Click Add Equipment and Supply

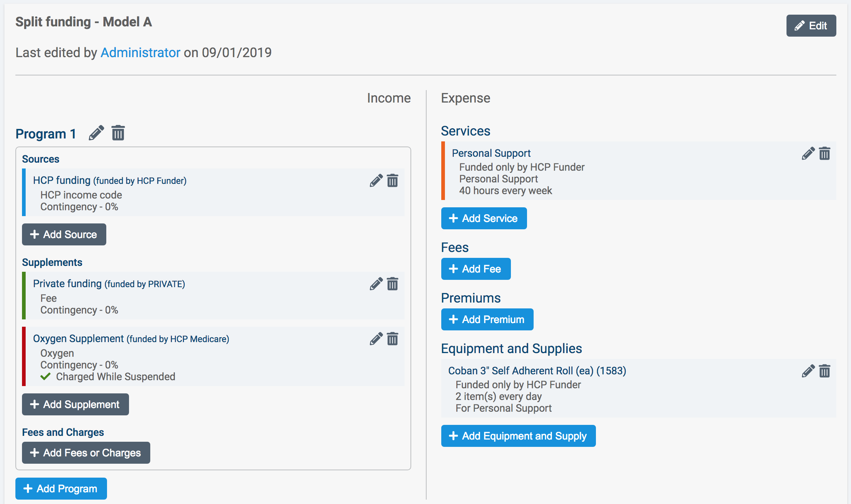(x=518, y=436)
